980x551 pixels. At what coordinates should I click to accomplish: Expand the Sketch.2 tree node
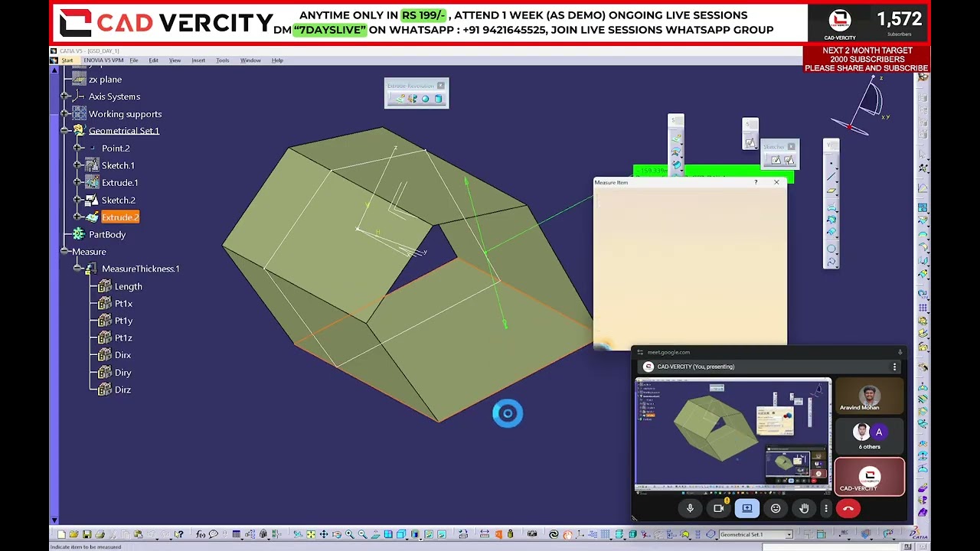[x=78, y=200]
